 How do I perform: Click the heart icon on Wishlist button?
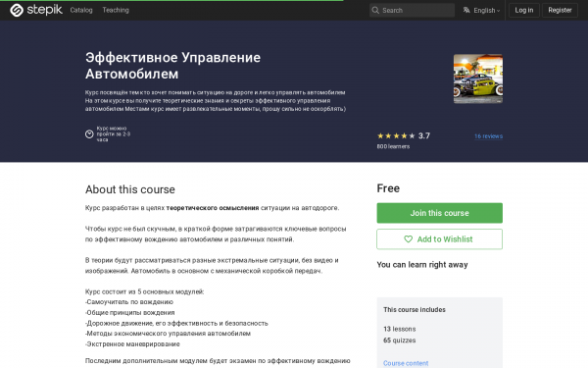[x=408, y=239]
